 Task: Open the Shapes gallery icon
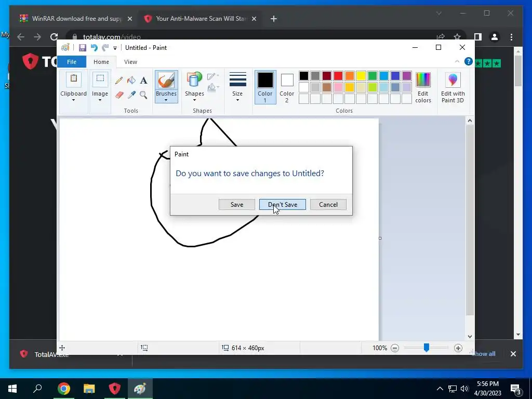(x=194, y=81)
